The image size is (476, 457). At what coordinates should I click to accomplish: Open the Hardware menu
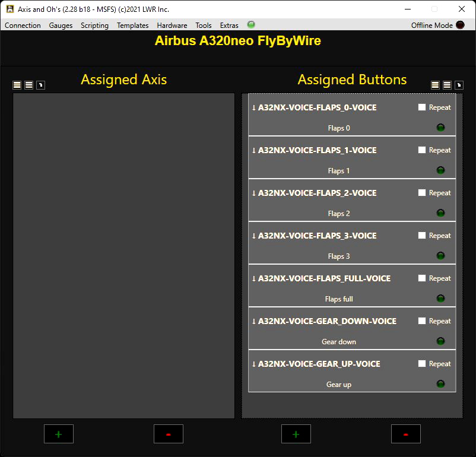172,25
